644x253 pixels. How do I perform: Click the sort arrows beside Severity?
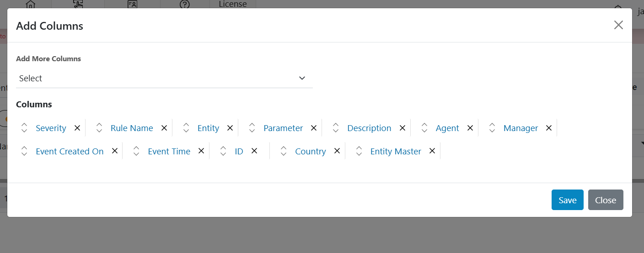click(25, 128)
